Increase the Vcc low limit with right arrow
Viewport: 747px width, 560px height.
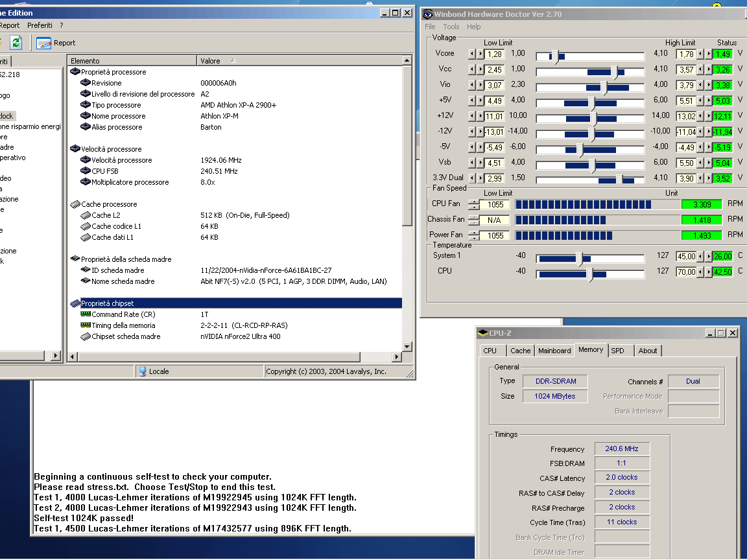480,69
